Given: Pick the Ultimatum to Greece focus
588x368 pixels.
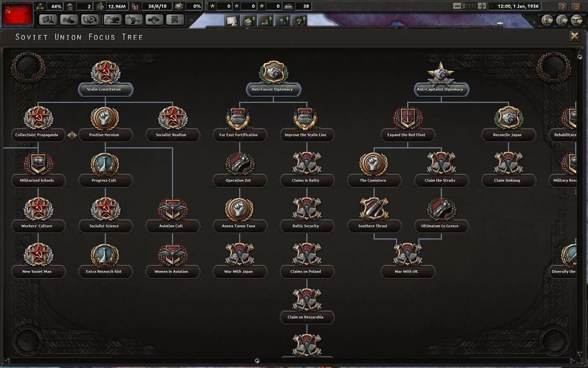Looking at the screenshot, I should click(441, 215).
